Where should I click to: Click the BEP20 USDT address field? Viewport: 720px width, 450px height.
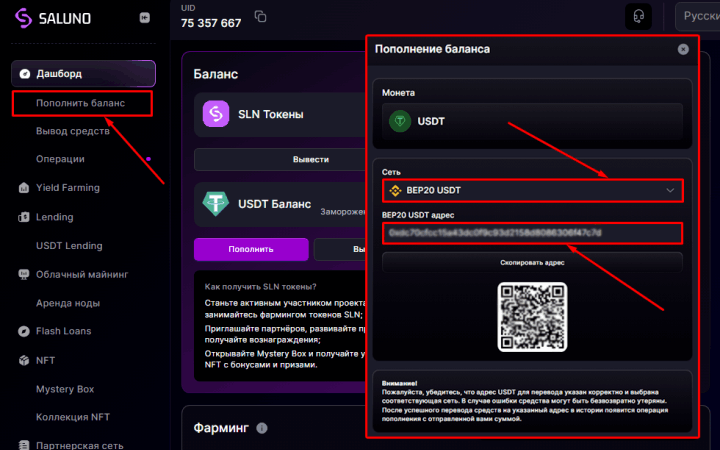[x=532, y=233]
